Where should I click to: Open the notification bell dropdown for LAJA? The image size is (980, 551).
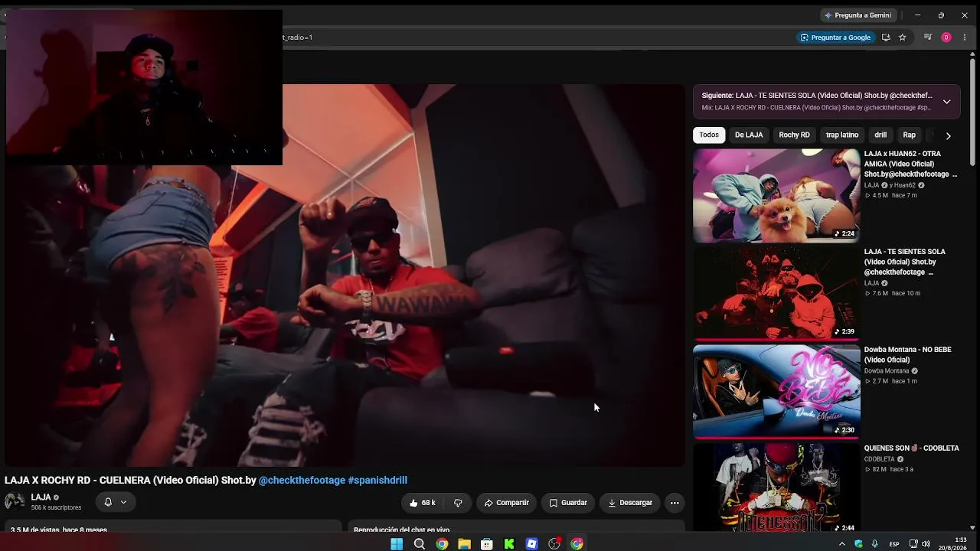(x=116, y=502)
